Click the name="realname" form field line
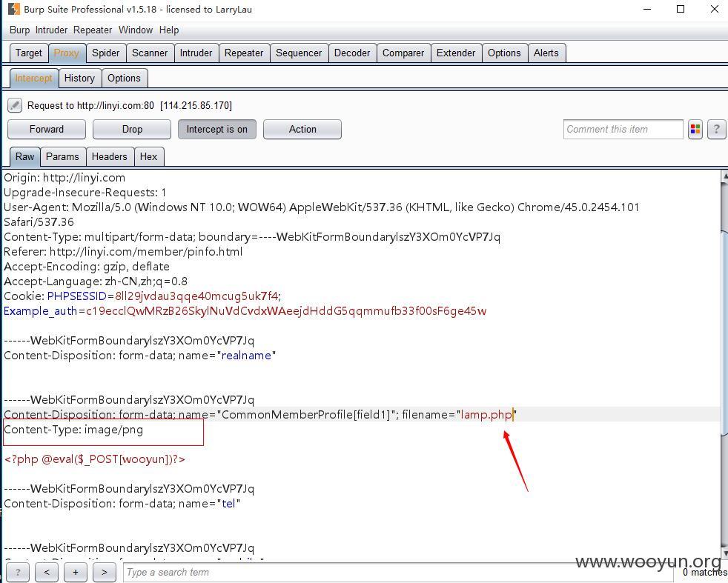Image resolution: width=728 pixels, height=583 pixels. coord(140,356)
